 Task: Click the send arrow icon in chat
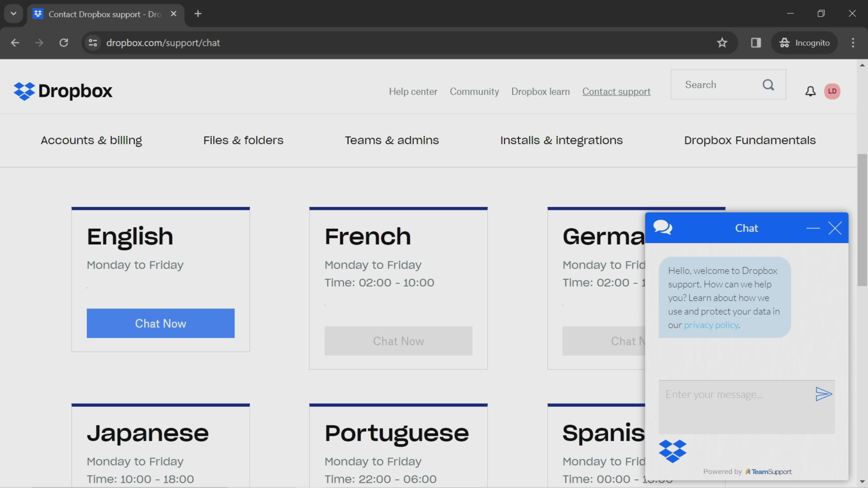pyautogui.click(x=824, y=394)
